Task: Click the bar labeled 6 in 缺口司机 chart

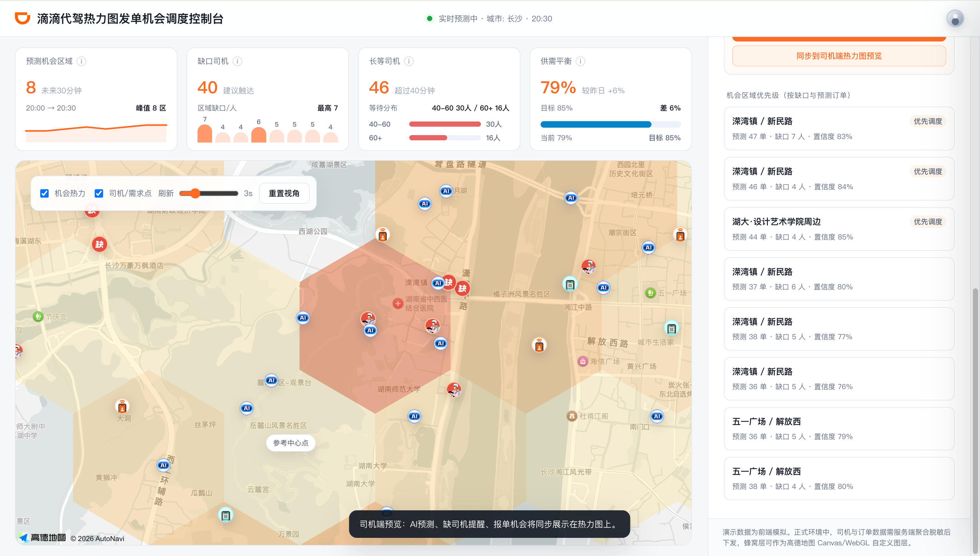Action: coord(259,135)
